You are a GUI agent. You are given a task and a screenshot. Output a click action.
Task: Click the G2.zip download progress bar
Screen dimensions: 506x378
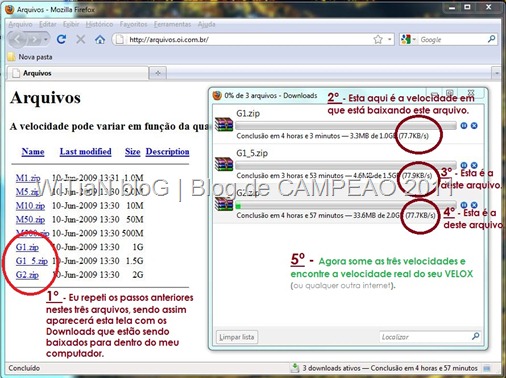pos(346,205)
